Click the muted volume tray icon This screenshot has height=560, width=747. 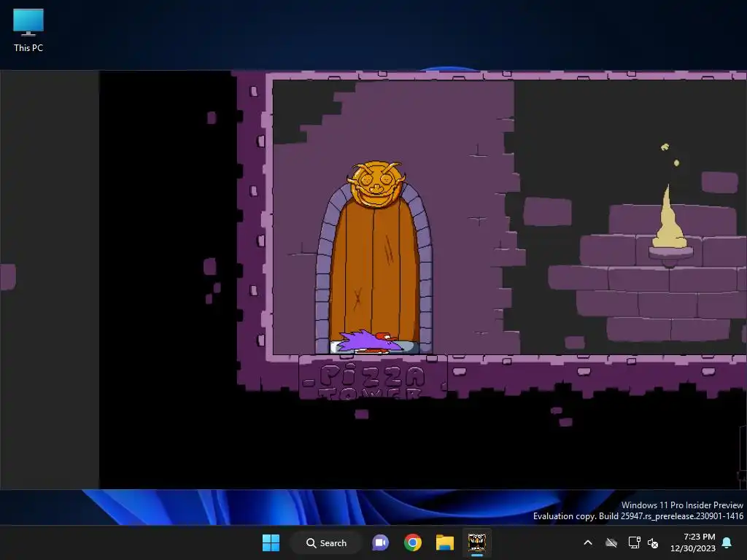coord(653,542)
